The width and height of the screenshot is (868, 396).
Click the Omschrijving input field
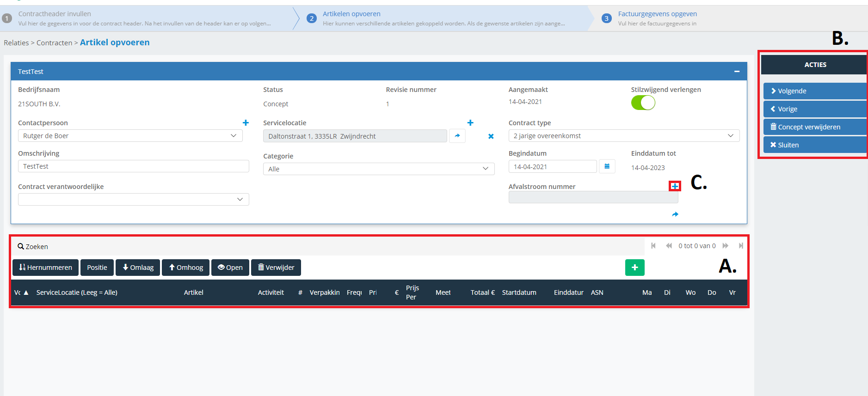point(134,166)
